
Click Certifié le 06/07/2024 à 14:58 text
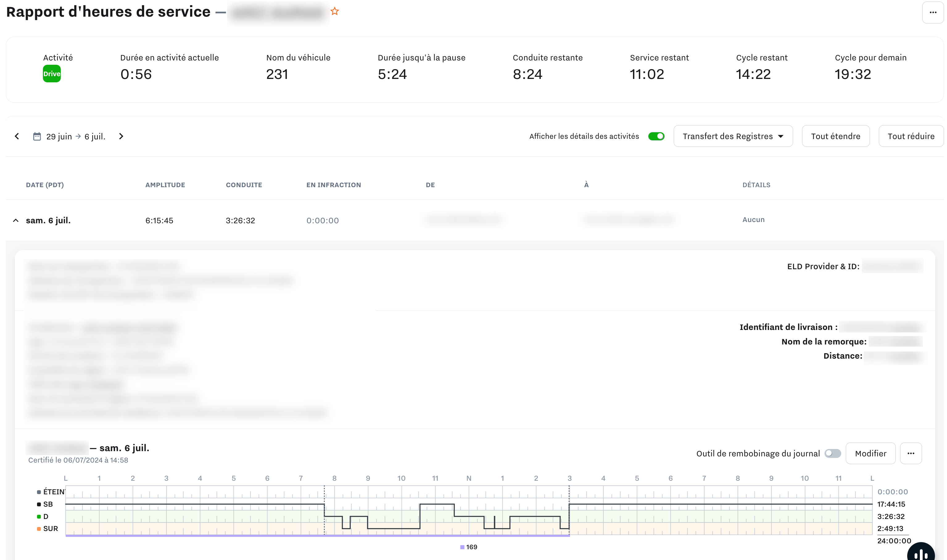pyautogui.click(x=78, y=460)
